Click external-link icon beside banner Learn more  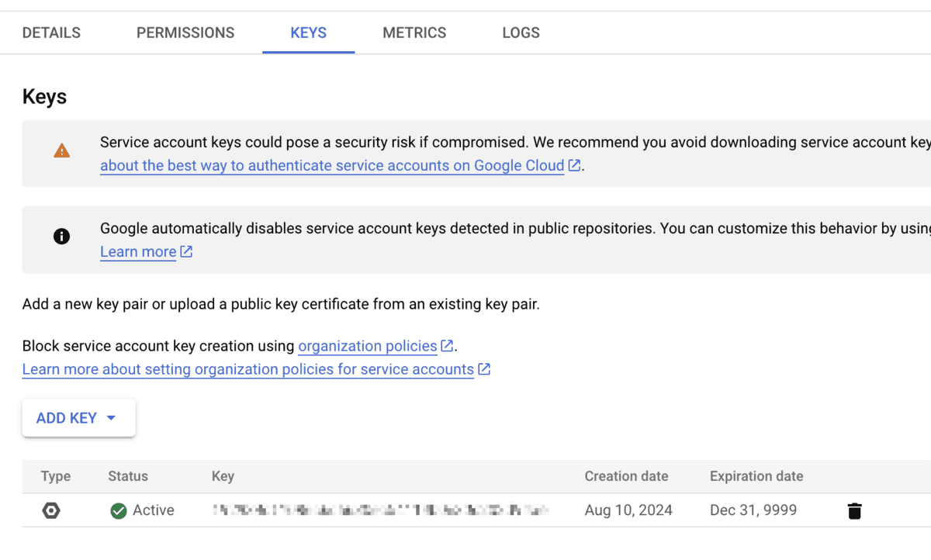pyautogui.click(x=186, y=251)
